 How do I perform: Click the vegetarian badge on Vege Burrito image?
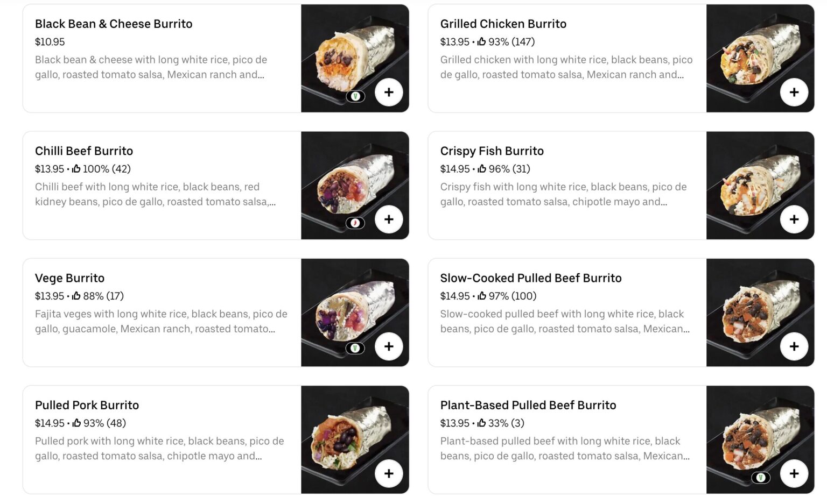tap(355, 346)
